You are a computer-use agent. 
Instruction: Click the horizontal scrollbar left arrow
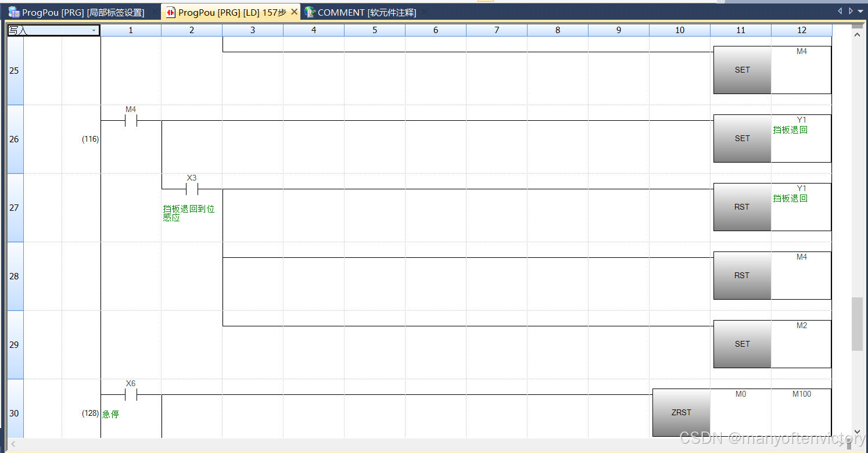tap(13, 444)
